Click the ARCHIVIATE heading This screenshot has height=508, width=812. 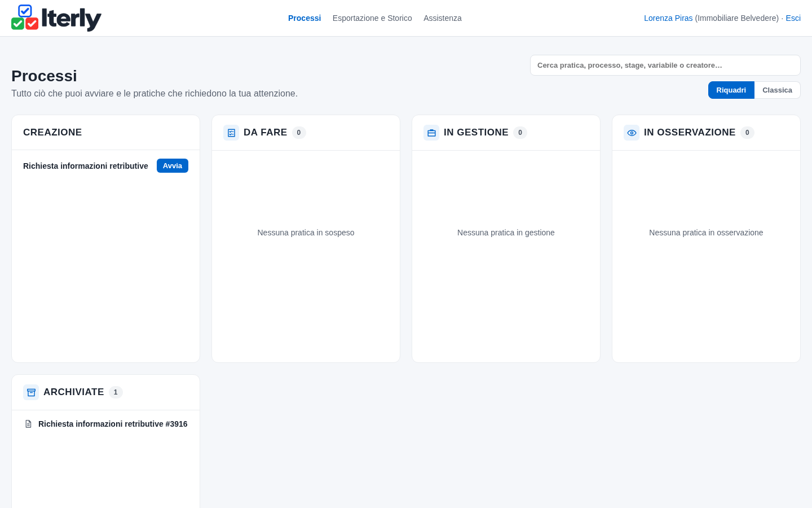click(73, 392)
